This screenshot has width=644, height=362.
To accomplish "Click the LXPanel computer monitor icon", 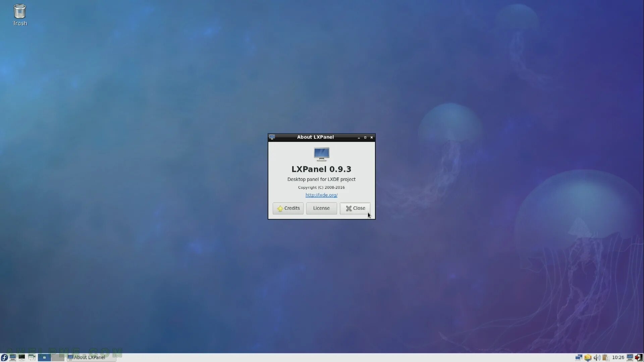I will (321, 154).
